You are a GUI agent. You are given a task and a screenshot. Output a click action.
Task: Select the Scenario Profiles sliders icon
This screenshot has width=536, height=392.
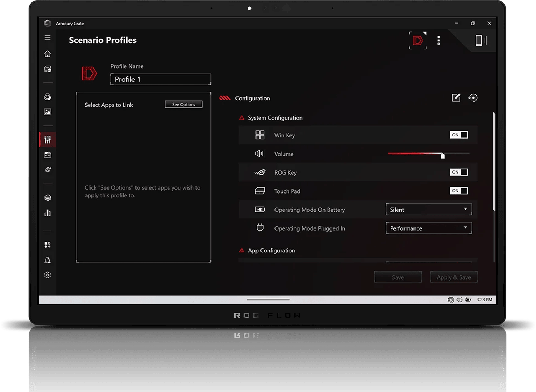[x=48, y=140]
